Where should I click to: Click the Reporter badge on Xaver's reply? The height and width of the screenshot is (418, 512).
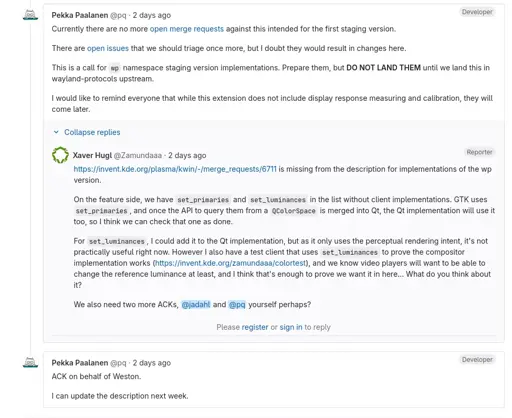pyautogui.click(x=479, y=152)
